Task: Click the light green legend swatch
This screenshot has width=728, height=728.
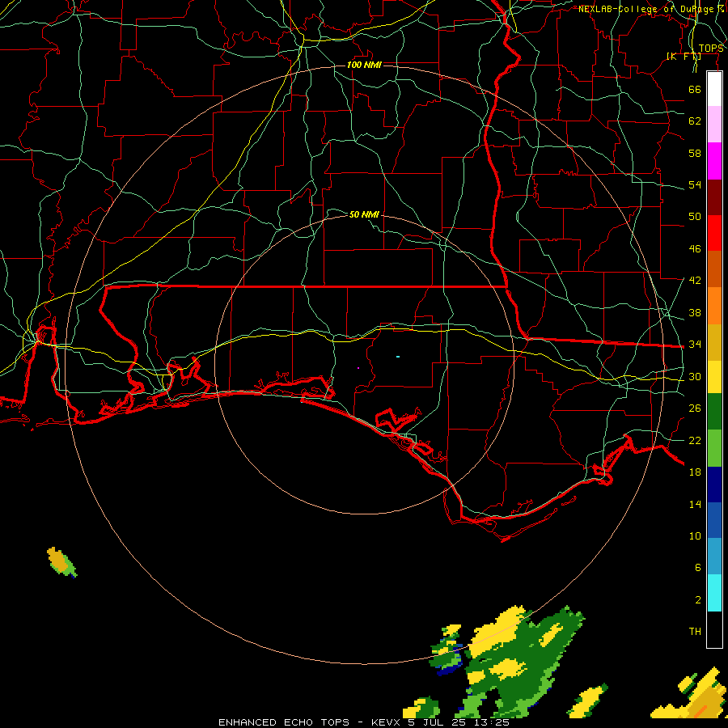Action: pos(714,448)
